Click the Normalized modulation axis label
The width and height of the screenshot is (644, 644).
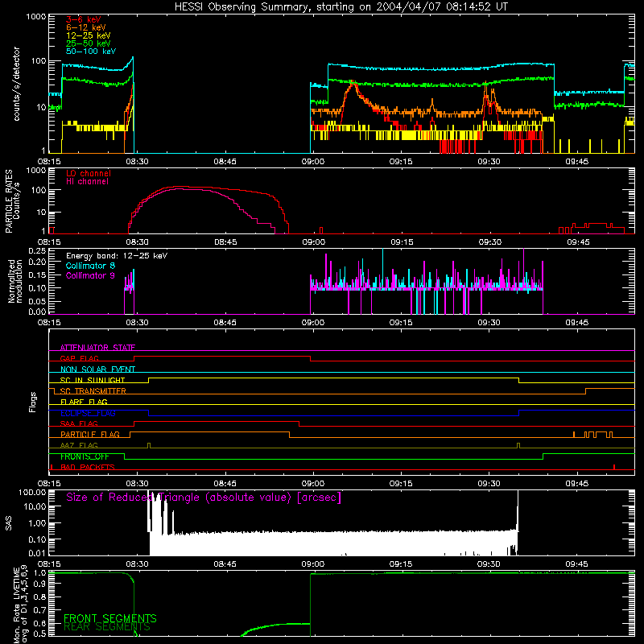pyautogui.click(x=15, y=281)
